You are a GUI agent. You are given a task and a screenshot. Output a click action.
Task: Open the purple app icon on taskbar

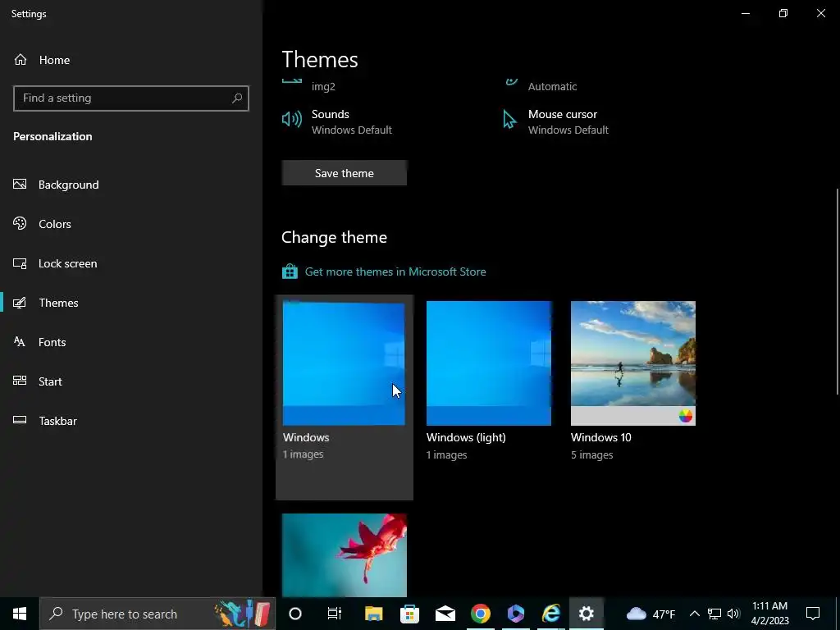pos(516,614)
